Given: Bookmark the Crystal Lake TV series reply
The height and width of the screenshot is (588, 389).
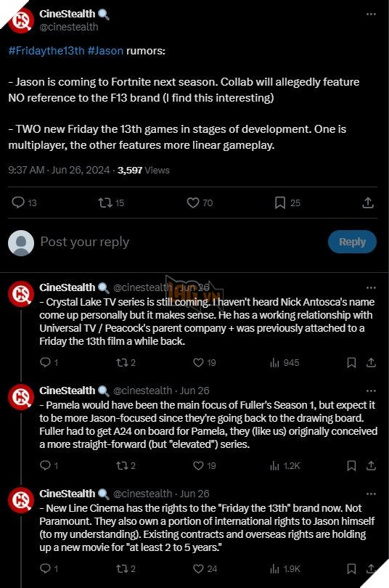Looking at the screenshot, I should tap(351, 363).
